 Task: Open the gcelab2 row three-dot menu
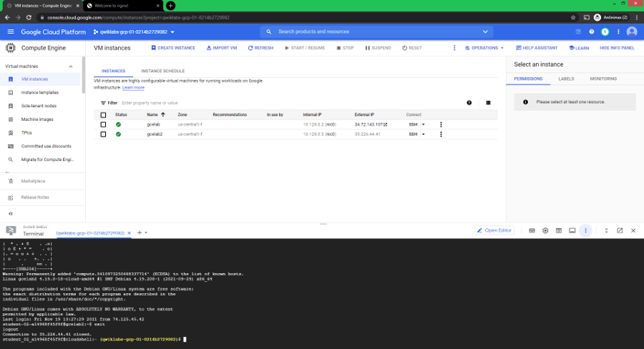[441, 134]
